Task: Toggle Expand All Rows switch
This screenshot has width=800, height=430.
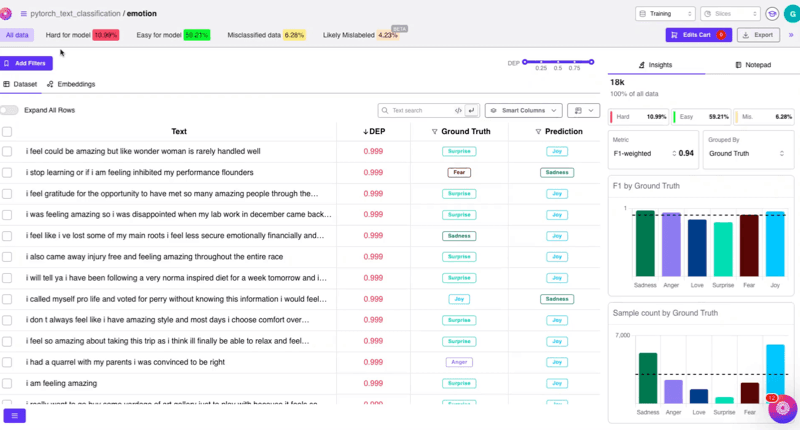Action: 10,110
